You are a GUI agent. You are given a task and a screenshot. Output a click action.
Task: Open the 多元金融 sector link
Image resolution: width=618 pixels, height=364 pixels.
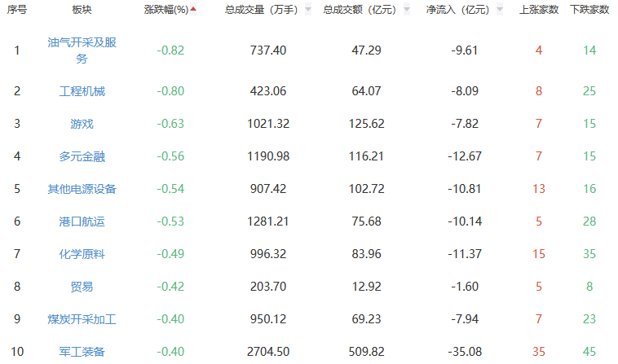coord(82,156)
